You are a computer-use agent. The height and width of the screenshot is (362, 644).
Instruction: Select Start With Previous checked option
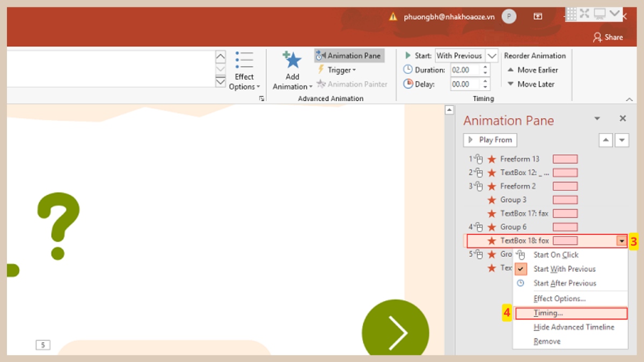click(564, 269)
